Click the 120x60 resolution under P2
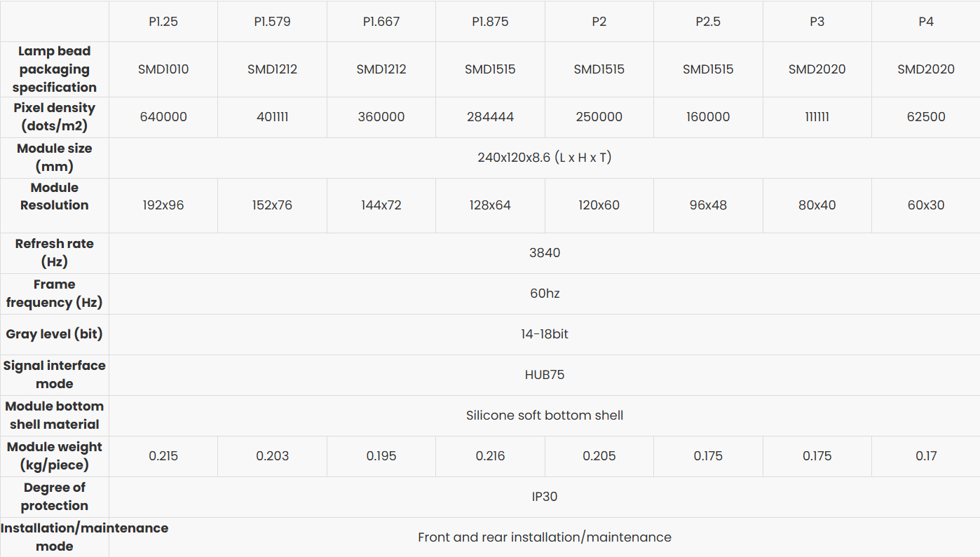Viewport: 980px width, 557px height. click(x=599, y=205)
